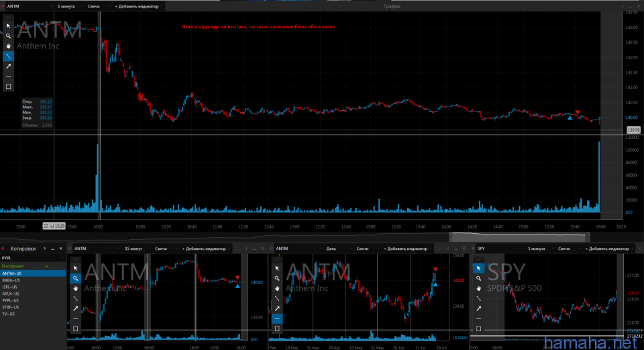This screenshot has width=644, height=350.
Task: Select line tool in SPY chart
Action: (478, 298)
